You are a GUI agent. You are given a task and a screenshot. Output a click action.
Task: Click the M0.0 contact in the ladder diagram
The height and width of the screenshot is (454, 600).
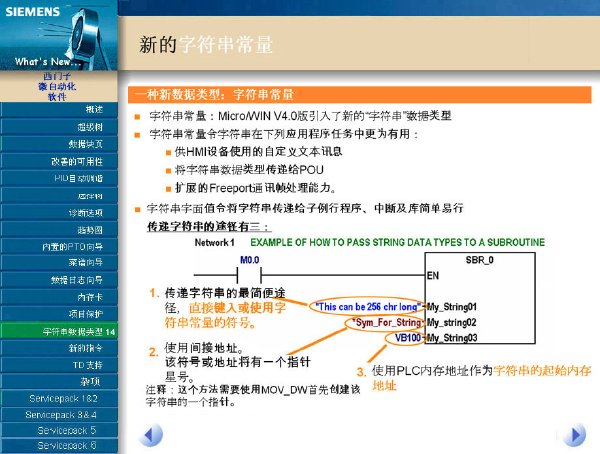coord(249,274)
